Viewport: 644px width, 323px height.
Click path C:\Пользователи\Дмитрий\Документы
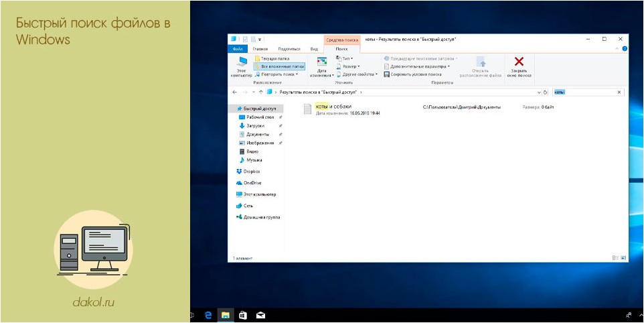pos(462,107)
